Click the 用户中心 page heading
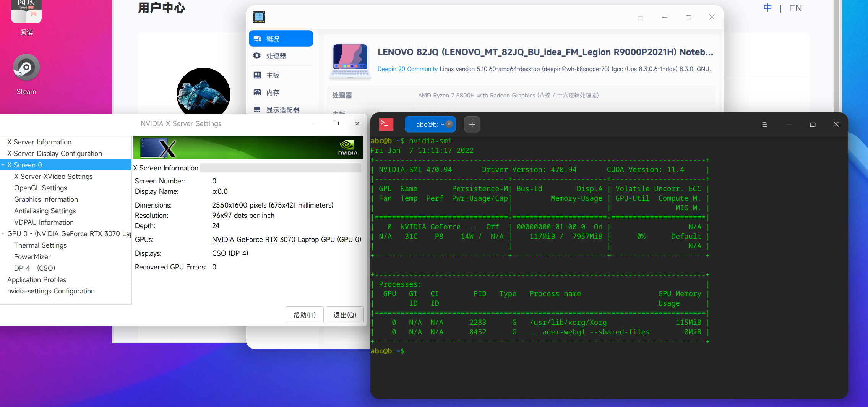 click(162, 8)
